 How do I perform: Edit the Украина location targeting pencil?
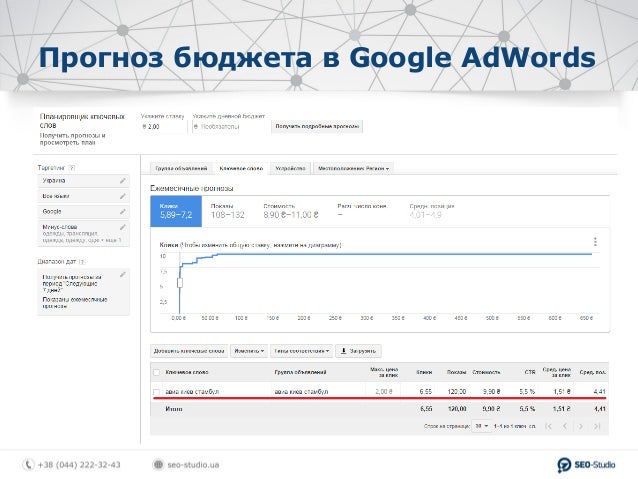coord(122,180)
